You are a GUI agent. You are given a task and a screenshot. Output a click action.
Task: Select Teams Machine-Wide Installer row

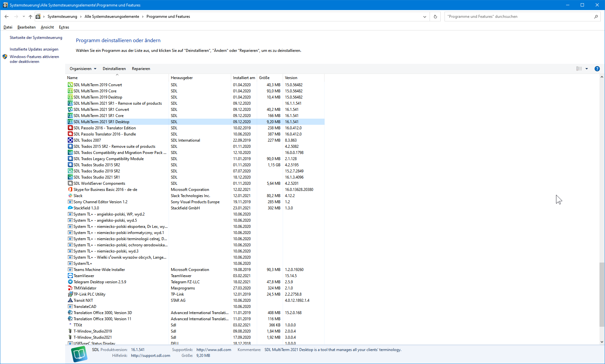196,270
